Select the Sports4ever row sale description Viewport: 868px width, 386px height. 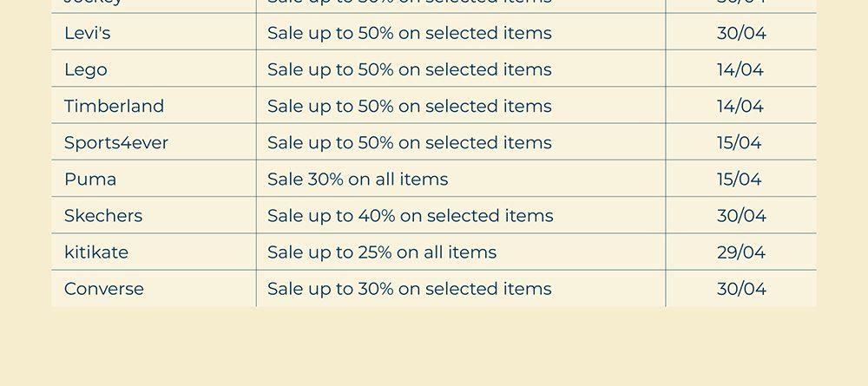(409, 143)
